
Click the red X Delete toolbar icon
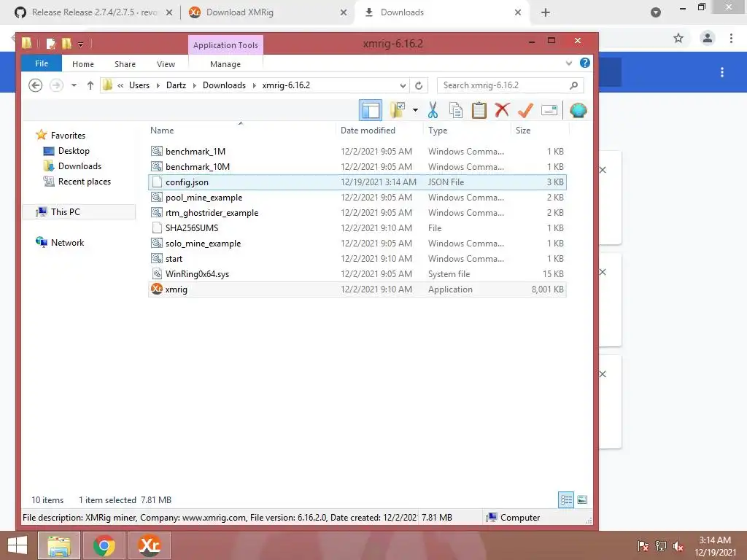point(502,111)
